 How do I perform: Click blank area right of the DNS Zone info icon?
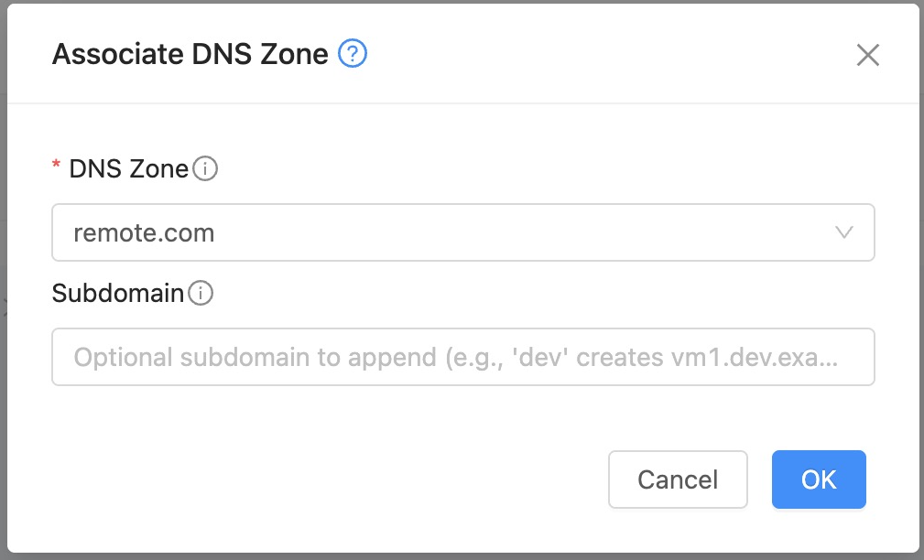pos(549,169)
